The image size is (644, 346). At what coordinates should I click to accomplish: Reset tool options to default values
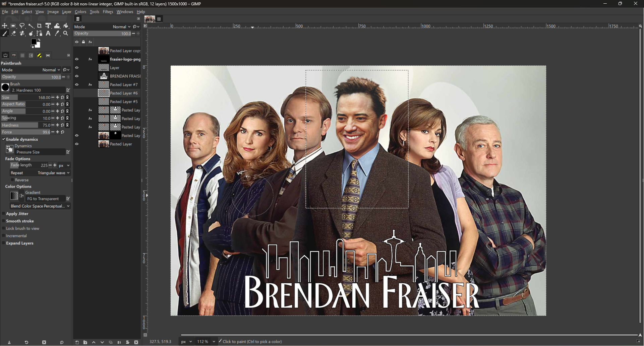click(62, 342)
